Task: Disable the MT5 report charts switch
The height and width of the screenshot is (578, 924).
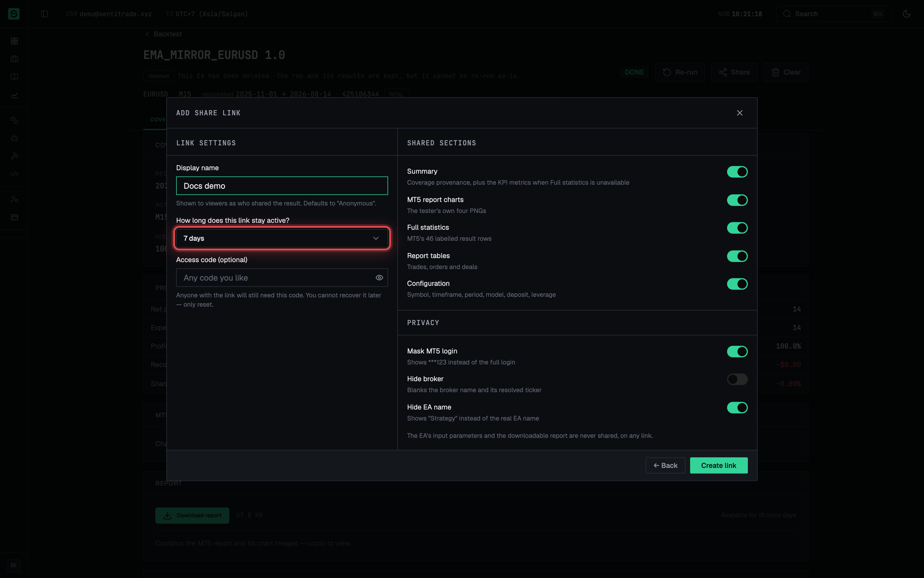Action: pyautogui.click(x=737, y=200)
